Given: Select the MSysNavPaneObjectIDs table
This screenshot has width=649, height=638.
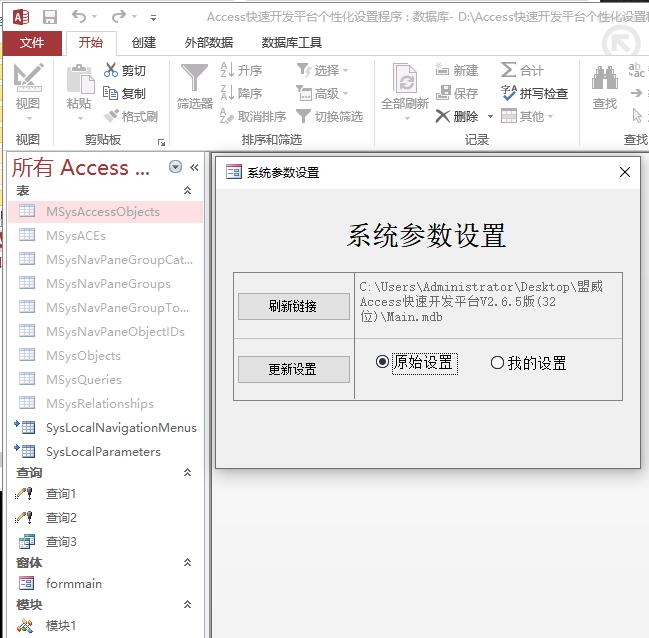Looking at the screenshot, I should pos(106,332).
